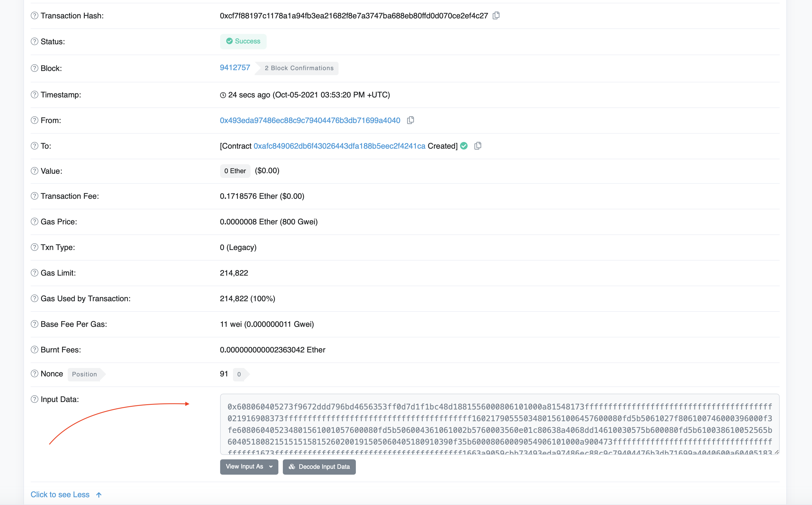Copy the transaction hash to clipboard
This screenshot has width=812, height=505.
pos(496,15)
